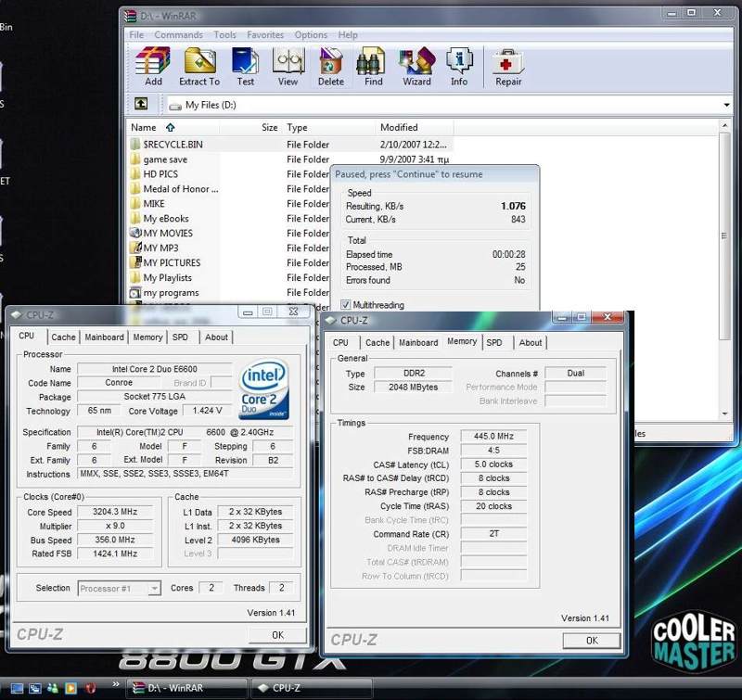
Task: Expand the quick launch chevron in taskbar
Action: coord(115,684)
